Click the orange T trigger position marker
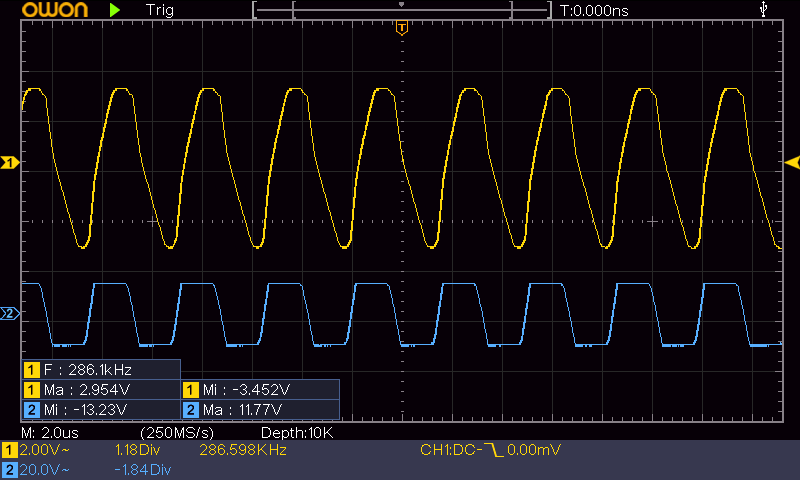The image size is (800, 480). (x=402, y=28)
